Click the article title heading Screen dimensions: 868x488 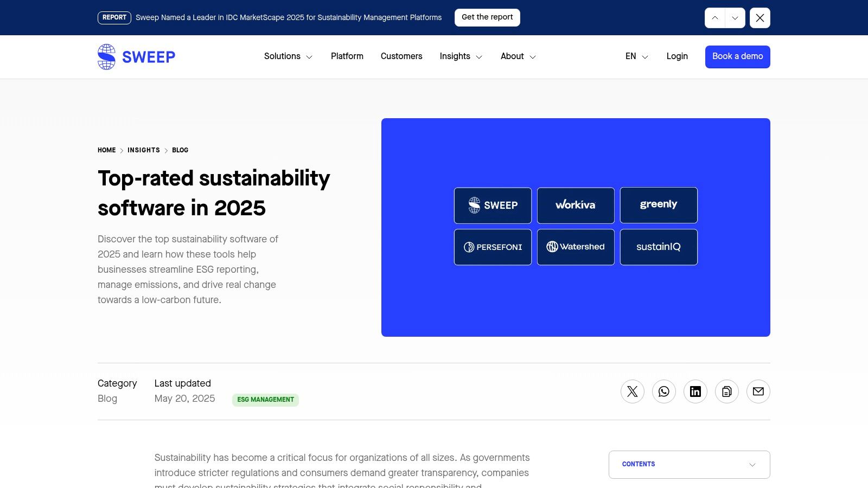[x=214, y=193]
